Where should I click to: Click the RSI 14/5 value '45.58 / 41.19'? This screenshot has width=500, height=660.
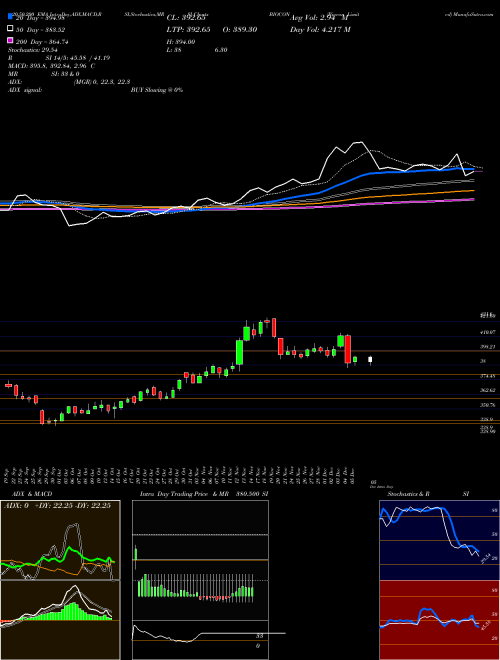tap(88, 58)
